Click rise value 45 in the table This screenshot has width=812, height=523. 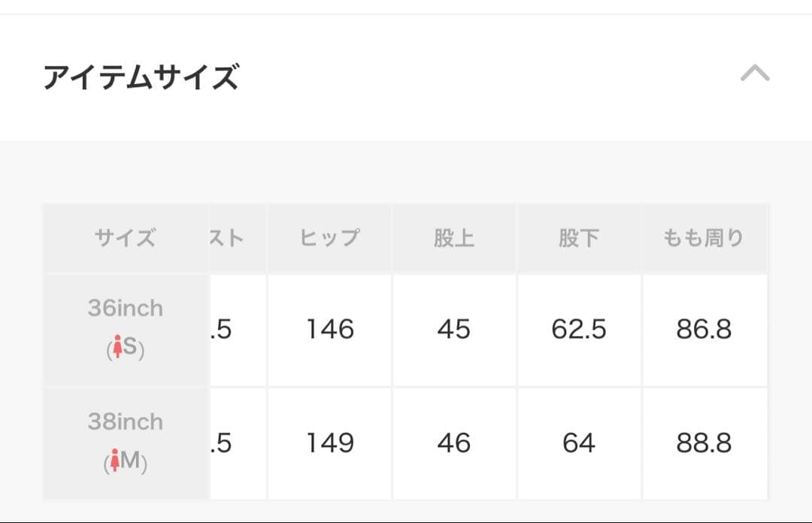click(454, 329)
